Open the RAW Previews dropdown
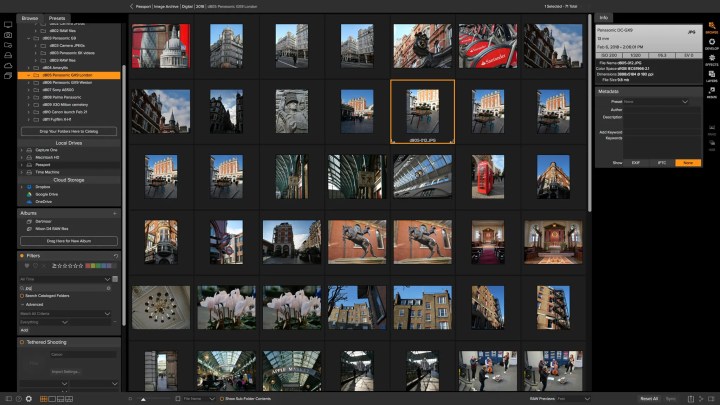720x405 pixels. 573,399
